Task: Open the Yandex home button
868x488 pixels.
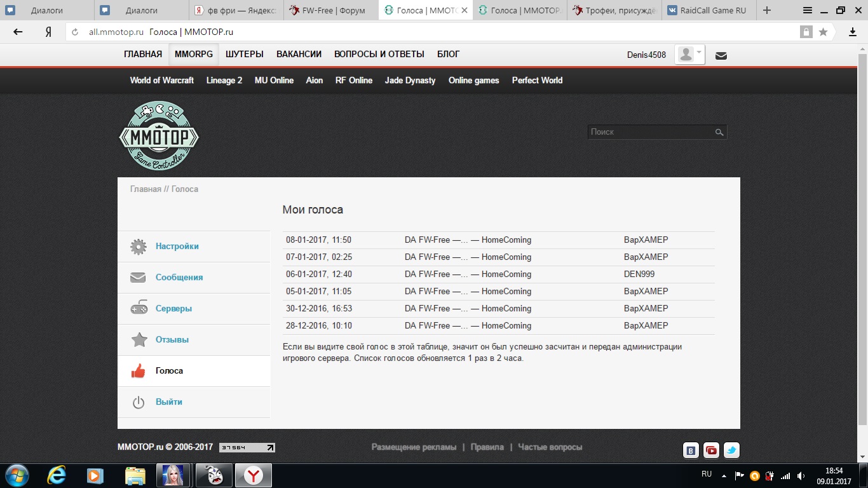Action: tap(48, 32)
